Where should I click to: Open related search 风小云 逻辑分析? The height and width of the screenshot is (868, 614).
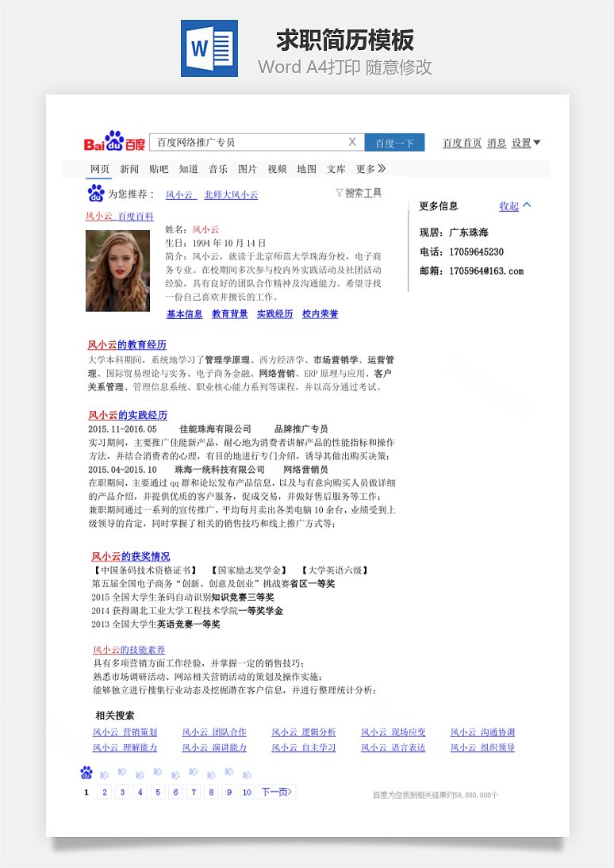pos(304,732)
